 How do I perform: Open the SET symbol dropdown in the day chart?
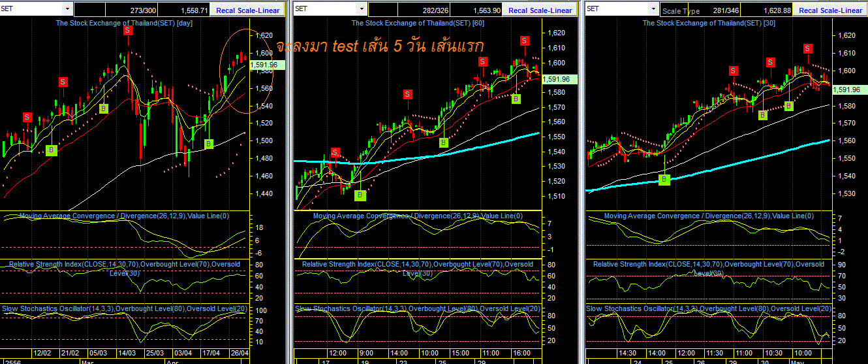point(67,9)
